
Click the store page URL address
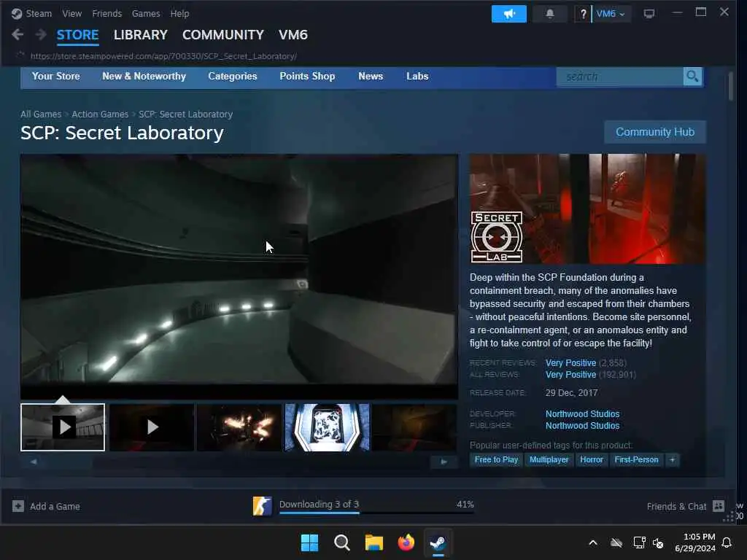pos(163,56)
